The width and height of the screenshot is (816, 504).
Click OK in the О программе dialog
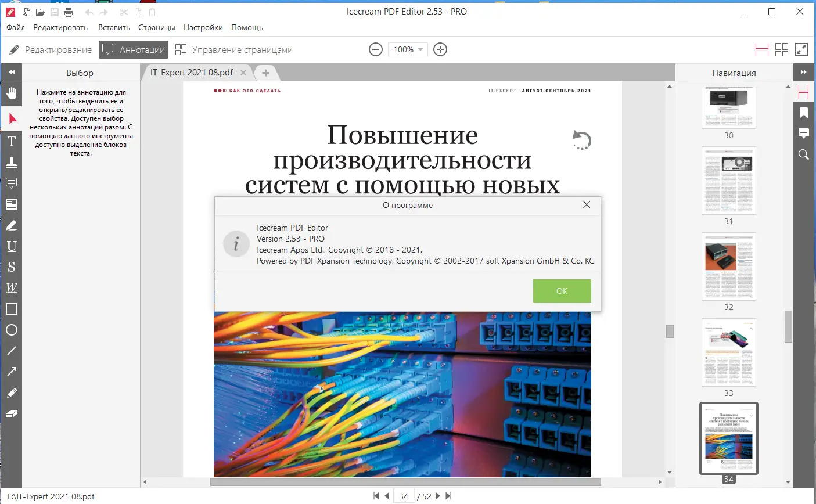pyautogui.click(x=562, y=291)
